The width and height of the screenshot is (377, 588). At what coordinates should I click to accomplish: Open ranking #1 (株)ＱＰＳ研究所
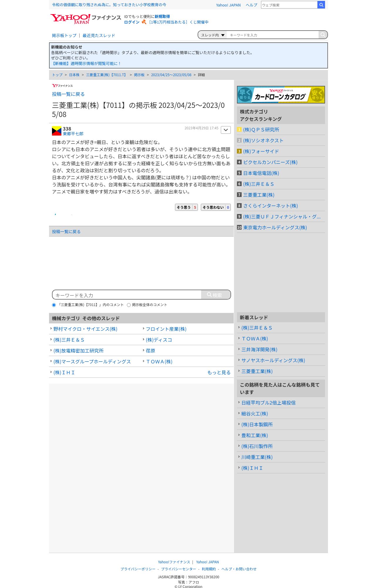[x=261, y=130]
